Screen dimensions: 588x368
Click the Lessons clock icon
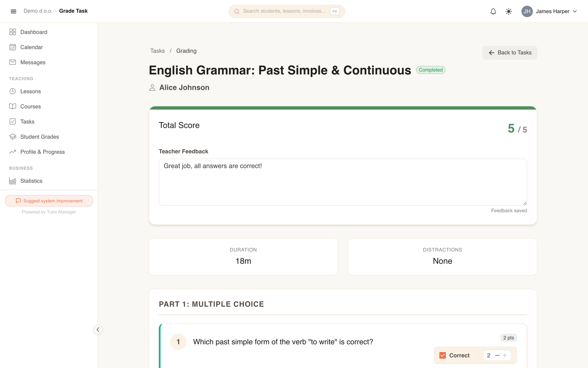pyautogui.click(x=13, y=91)
